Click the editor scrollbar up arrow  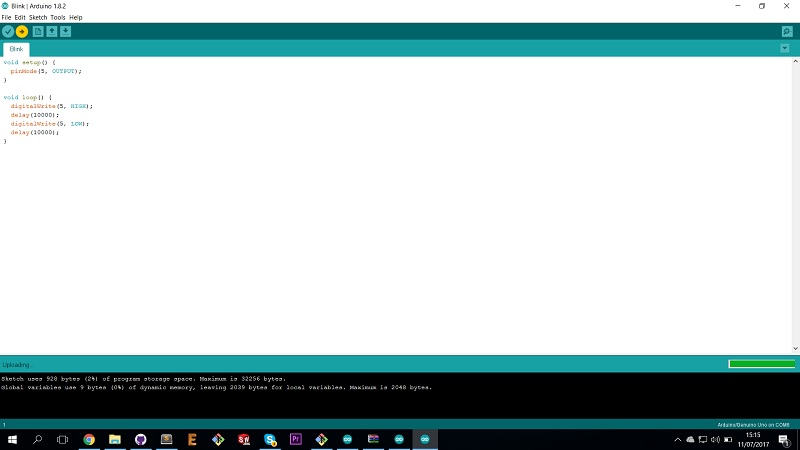point(795,61)
